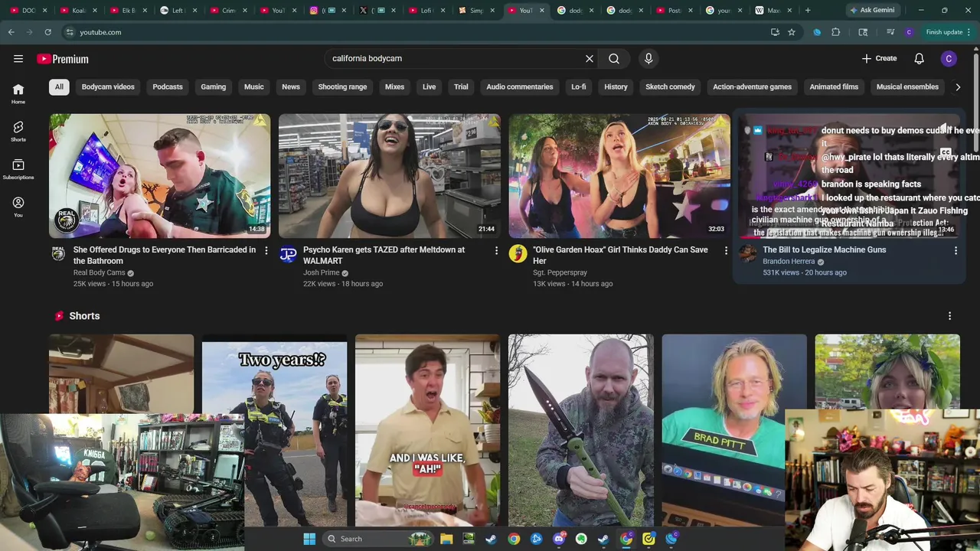This screenshot has height=551, width=980.
Task: Open File Explorer from the taskbar
Action: tap(446, 539)
